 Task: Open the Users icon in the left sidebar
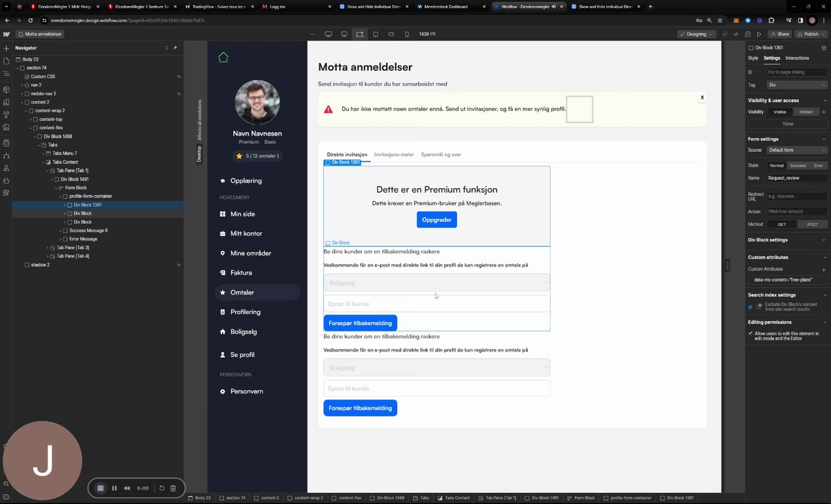(6, 168)
